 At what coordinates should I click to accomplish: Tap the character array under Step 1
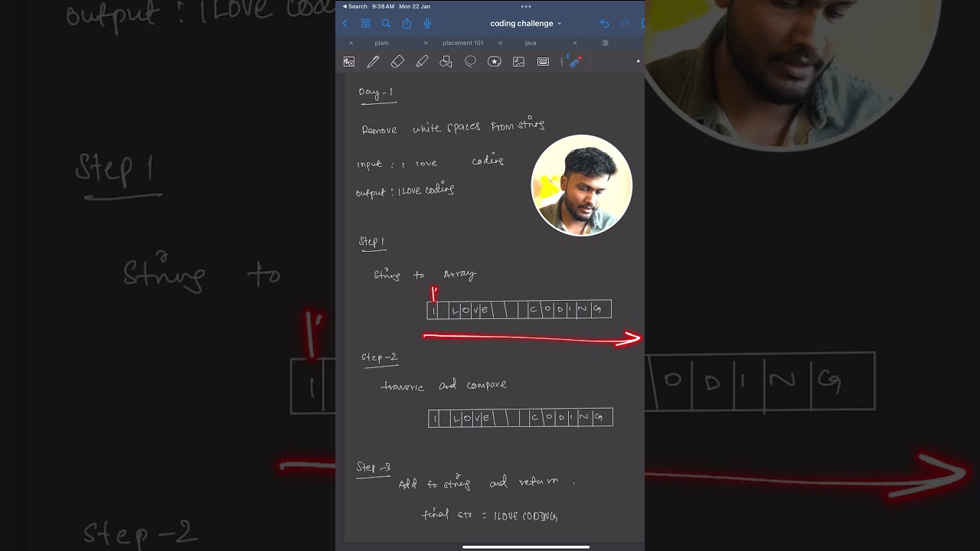tap(519, 309)
